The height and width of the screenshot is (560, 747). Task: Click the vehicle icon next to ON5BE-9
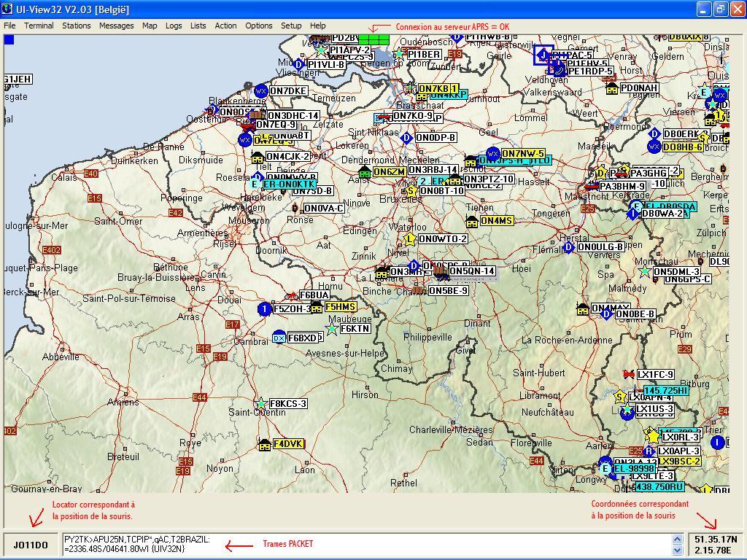(x=419, y=290)
